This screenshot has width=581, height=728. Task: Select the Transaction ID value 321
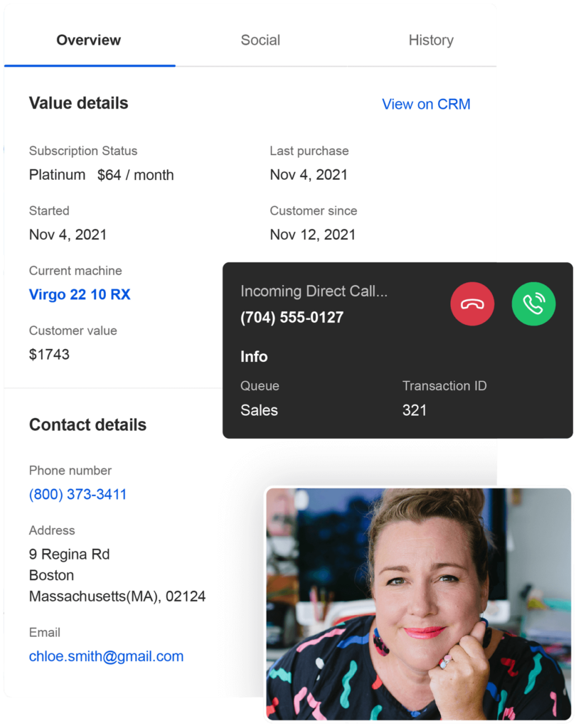coord(414,410)
